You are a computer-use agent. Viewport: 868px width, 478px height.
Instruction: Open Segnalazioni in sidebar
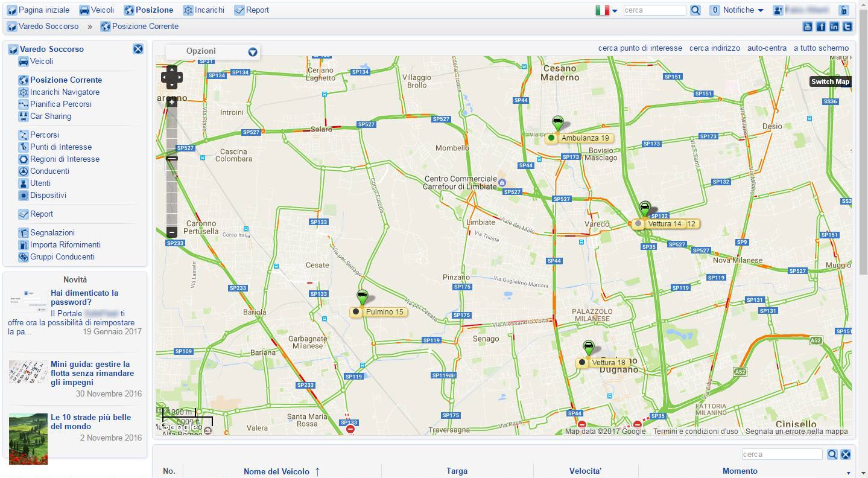(x=46, y=233)
